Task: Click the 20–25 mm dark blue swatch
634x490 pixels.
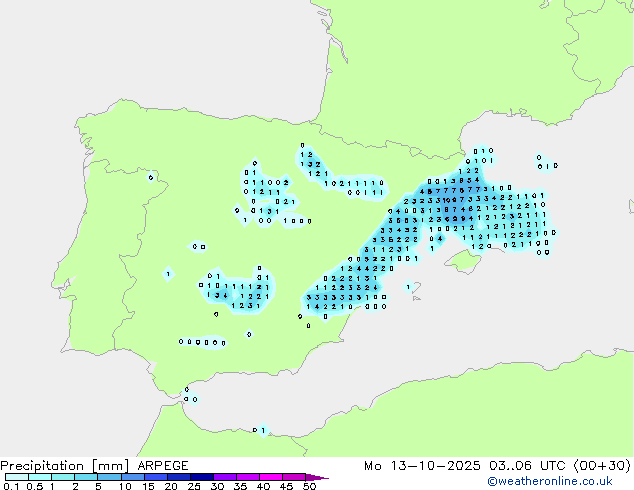Action: click(178, 477)
